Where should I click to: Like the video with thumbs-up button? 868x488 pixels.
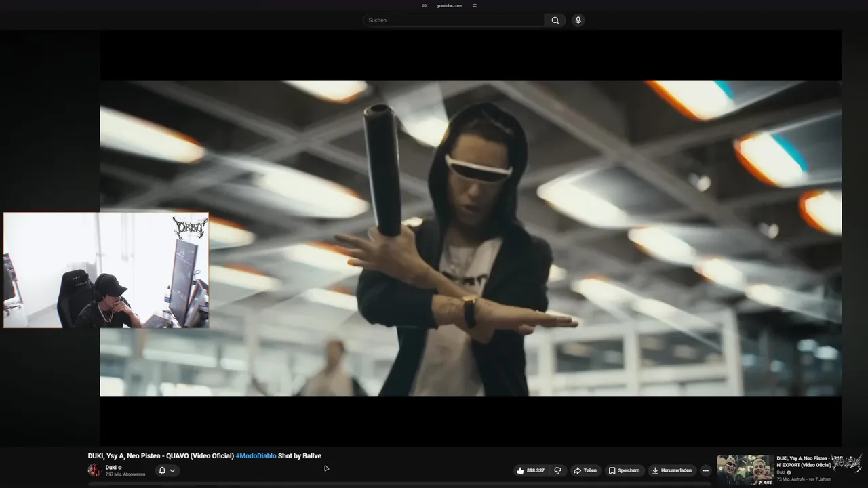point(531,470)
